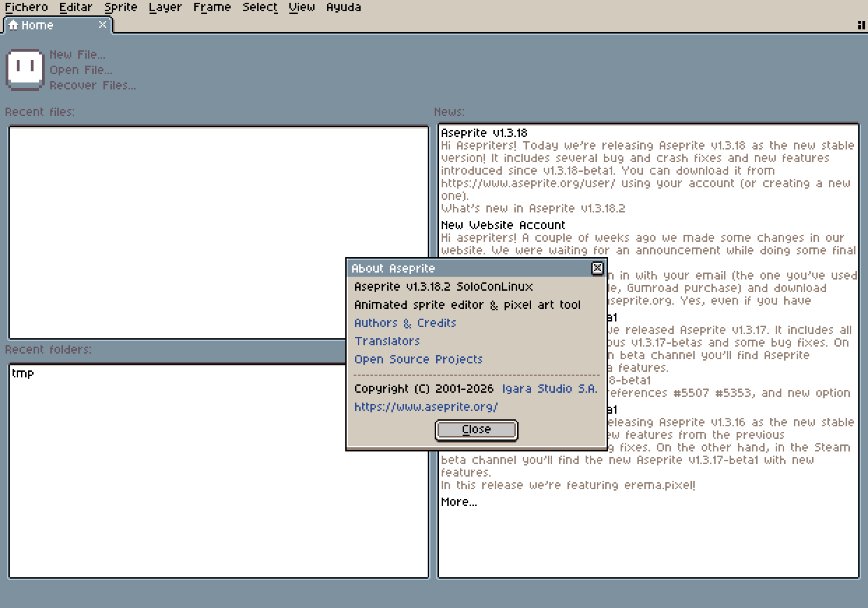Open the Layer menu
The height and width of the screenshot is (608, 868).
coord(165,8)
